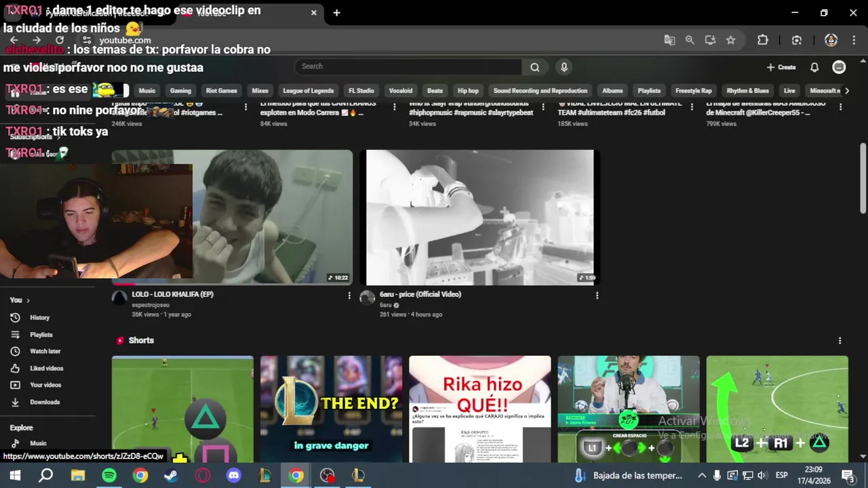This screenshot has width=868, height=488.
Task: Open Opera GX from the taskbar
Action: pos(203,476)
